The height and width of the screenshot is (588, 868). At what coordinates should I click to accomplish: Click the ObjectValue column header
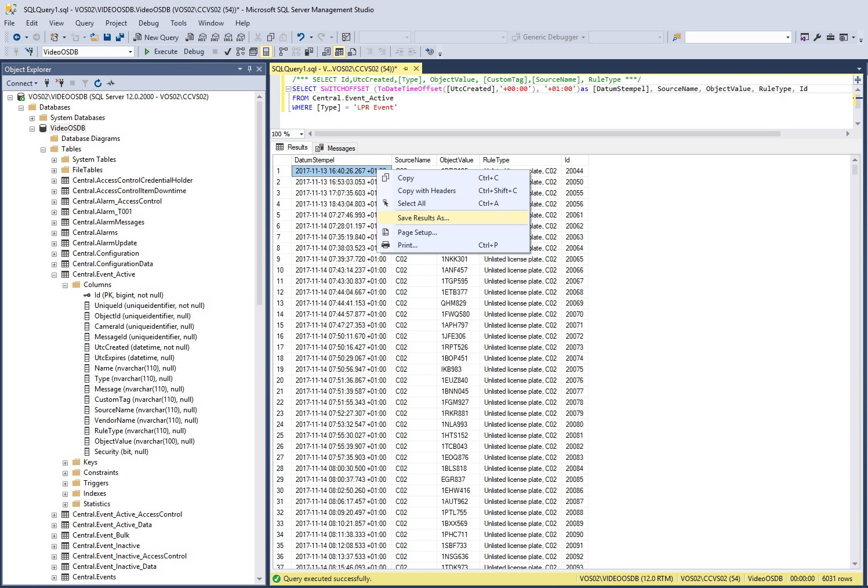tap(457, 160)
